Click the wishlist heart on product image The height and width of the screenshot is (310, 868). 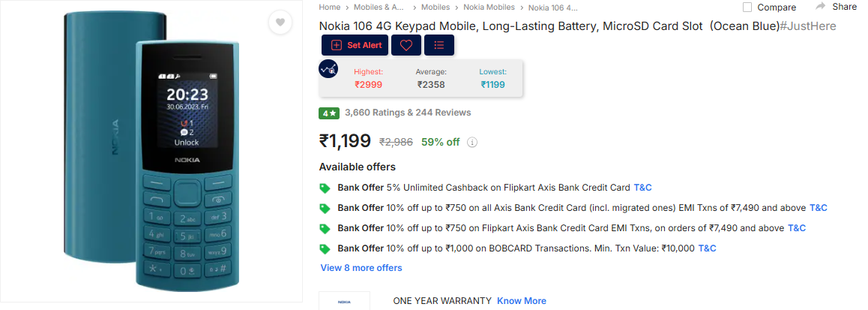click(280, 23)
